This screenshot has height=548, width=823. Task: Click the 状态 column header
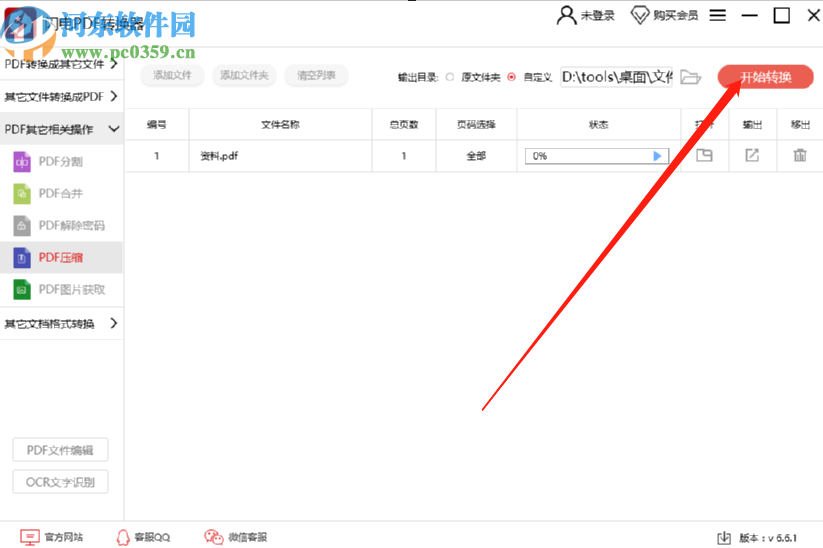pyautogui.click(x=598, y=124)
